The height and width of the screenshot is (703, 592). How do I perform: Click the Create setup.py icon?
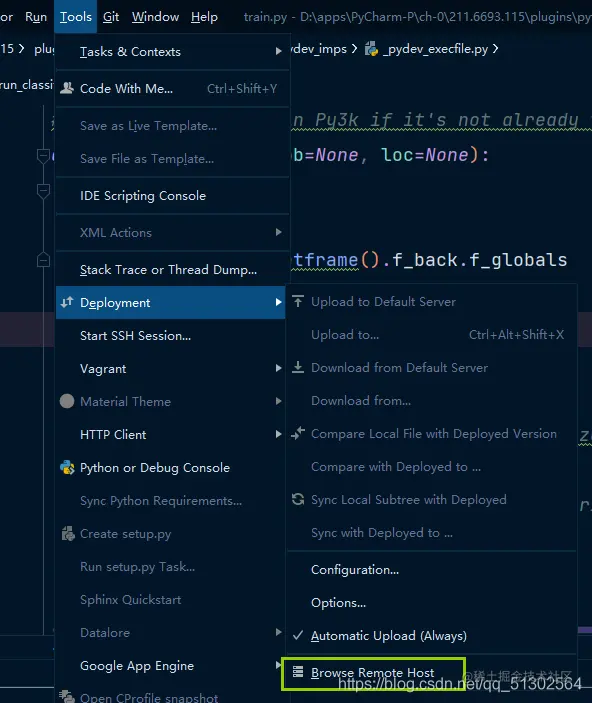pos(68,534)
